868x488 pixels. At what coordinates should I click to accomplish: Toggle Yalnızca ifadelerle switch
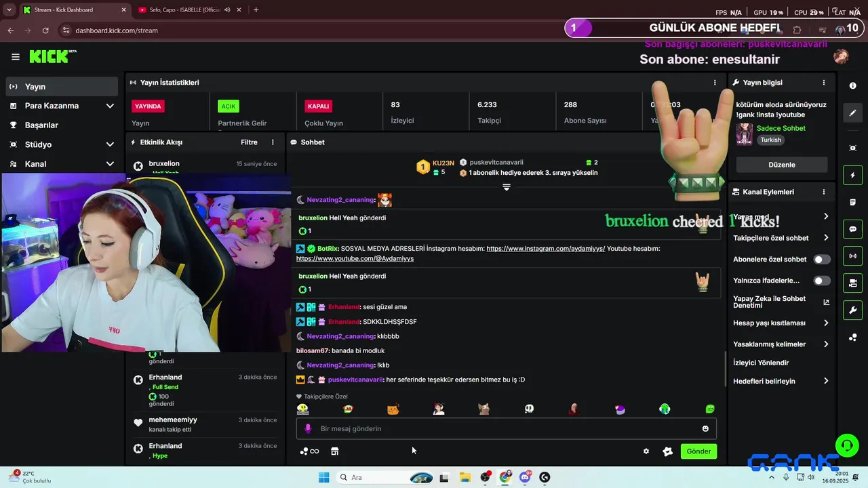click(x=822, y=281)
